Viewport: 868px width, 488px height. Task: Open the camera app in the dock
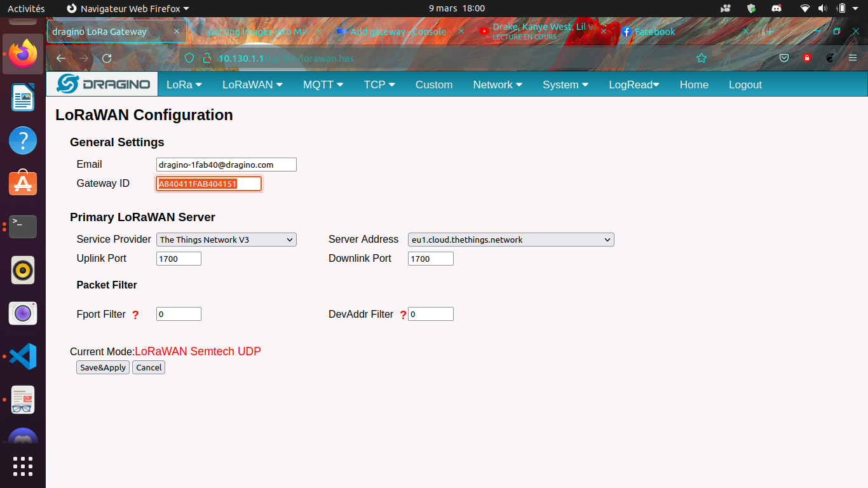coord(23,313)
